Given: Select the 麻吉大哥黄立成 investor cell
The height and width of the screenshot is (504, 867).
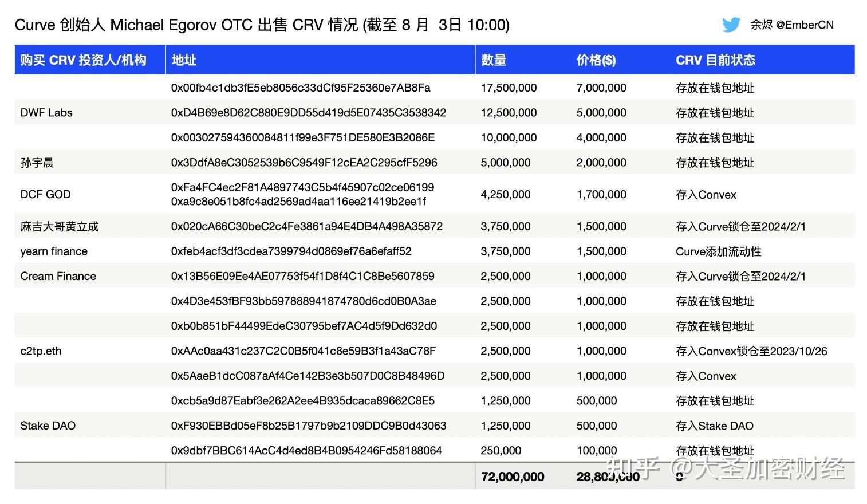Looking at the screenshot, I should click(x=60, y=227).
